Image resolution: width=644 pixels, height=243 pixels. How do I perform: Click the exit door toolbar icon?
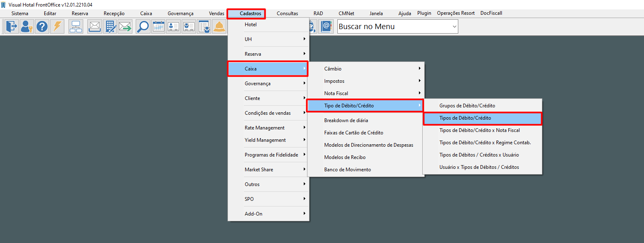(x=12, y=27)
